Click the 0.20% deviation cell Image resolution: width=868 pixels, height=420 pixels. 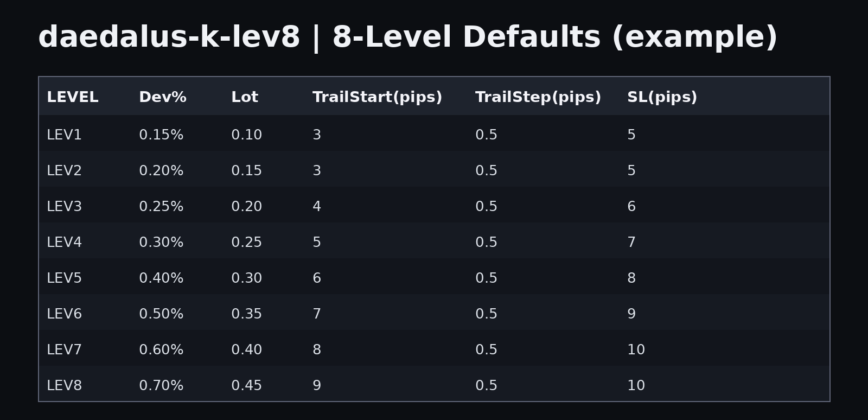point(161,171)
